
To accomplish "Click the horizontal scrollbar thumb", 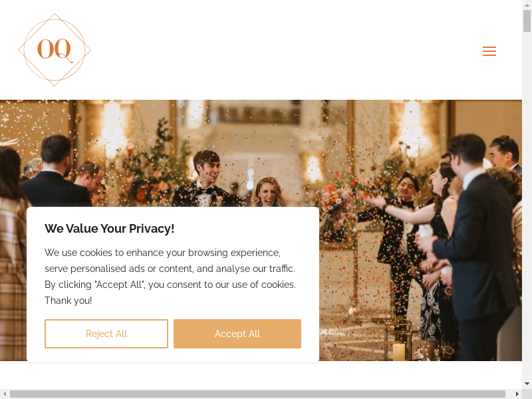I will pos(257,394).
